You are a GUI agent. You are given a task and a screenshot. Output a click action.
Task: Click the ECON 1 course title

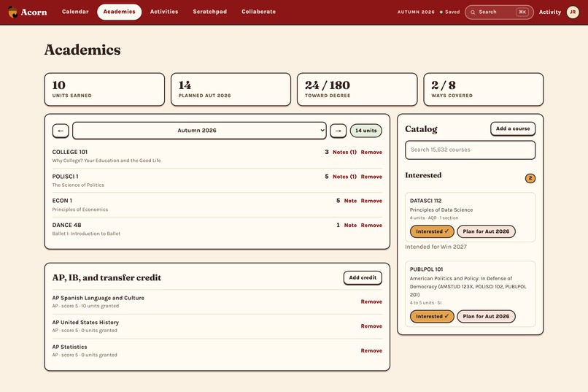point(62,201)
